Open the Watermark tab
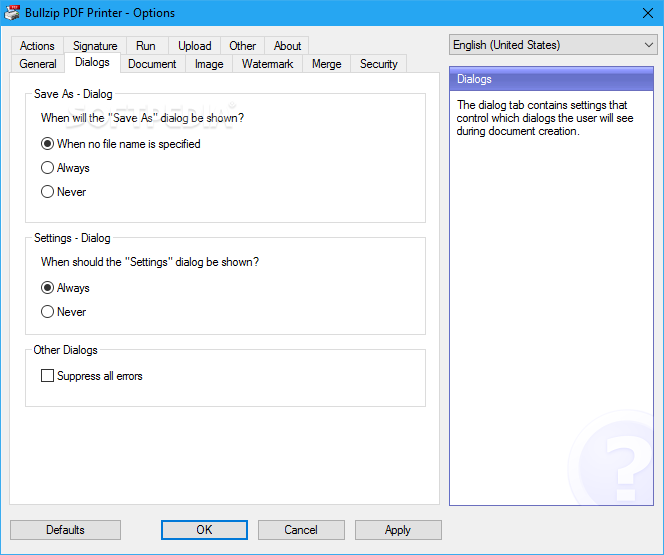 click(267, 64)
